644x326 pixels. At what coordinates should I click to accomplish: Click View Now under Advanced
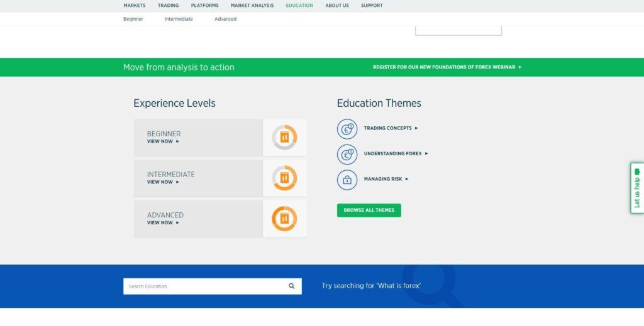[162, 223]
